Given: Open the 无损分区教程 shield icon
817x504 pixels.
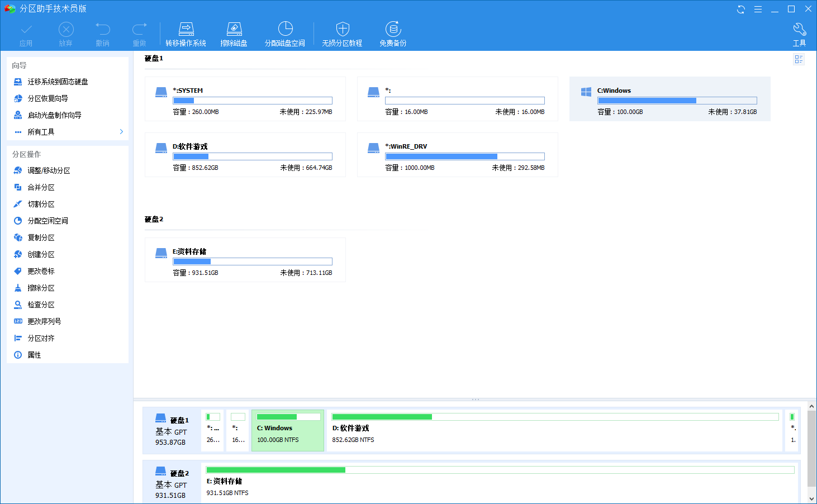Looking at the screenshot, I should (342, 34).
